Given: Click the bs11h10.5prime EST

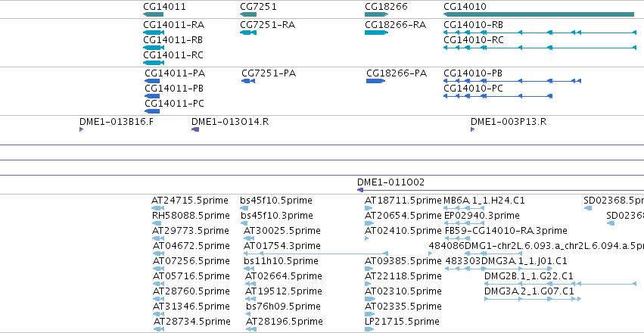Looking at the screenshot, I should pos(247,269).
